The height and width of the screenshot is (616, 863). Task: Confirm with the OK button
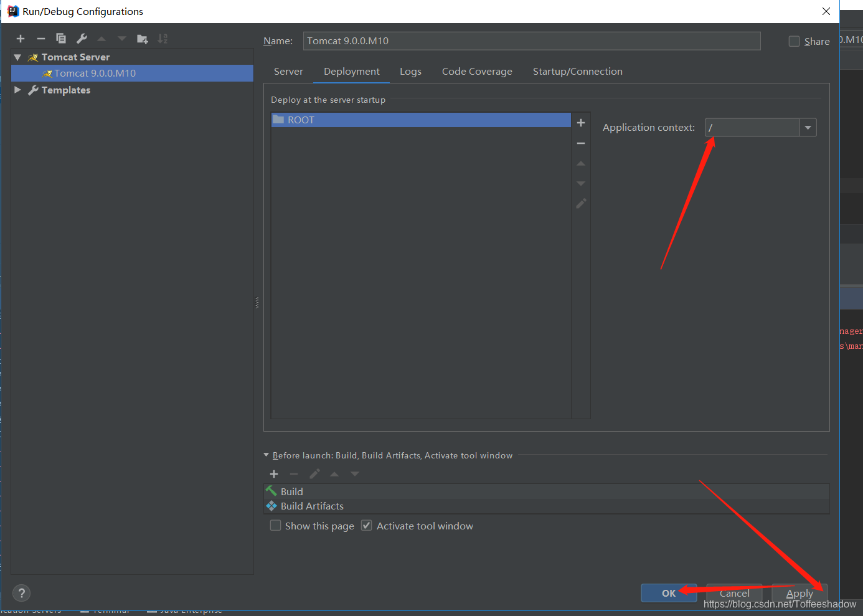click(669, 593)
